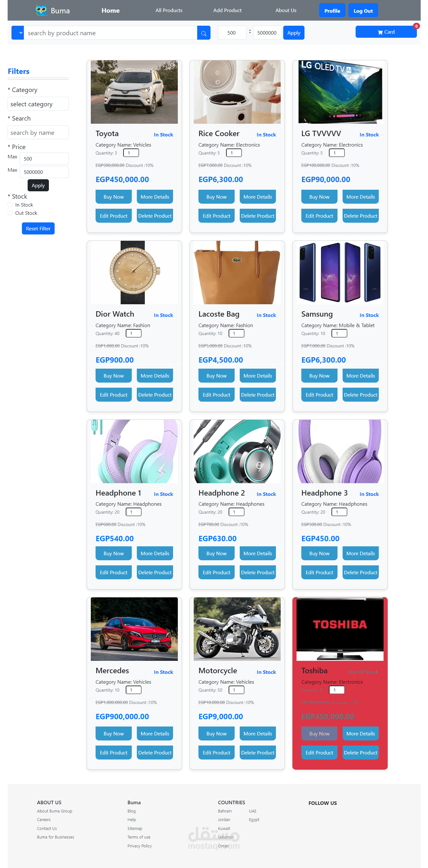The width and height of the screenshot is (428, 868).
Task: Select the Out Stock radio filter
Action: point(10,213)
